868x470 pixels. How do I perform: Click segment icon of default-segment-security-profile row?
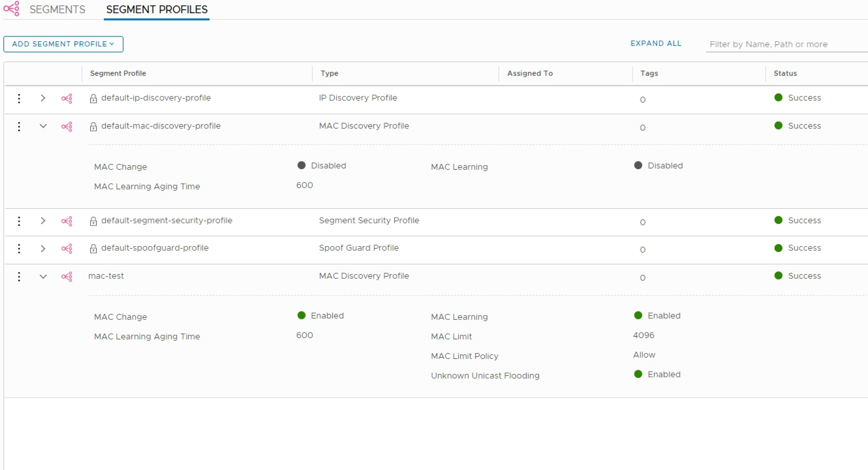click(x=67, y=221)
